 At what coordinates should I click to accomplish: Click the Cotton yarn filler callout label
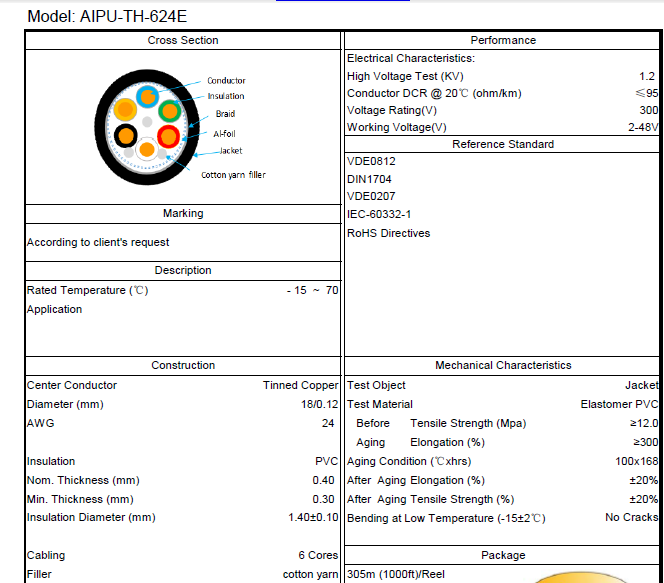[233, 175]
